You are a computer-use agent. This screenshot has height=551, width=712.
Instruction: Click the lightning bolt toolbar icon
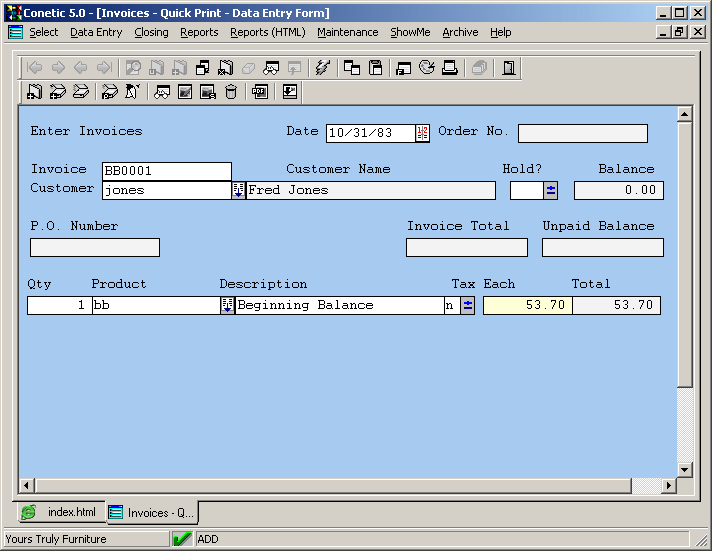click(321, 68)
